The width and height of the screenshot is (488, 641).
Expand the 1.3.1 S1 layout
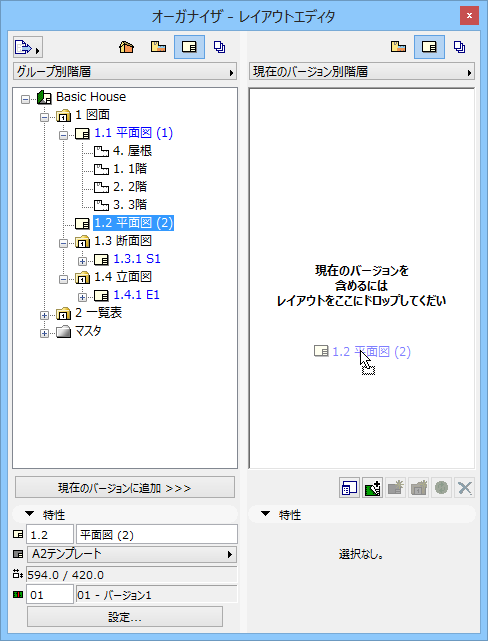click(83, 261)
